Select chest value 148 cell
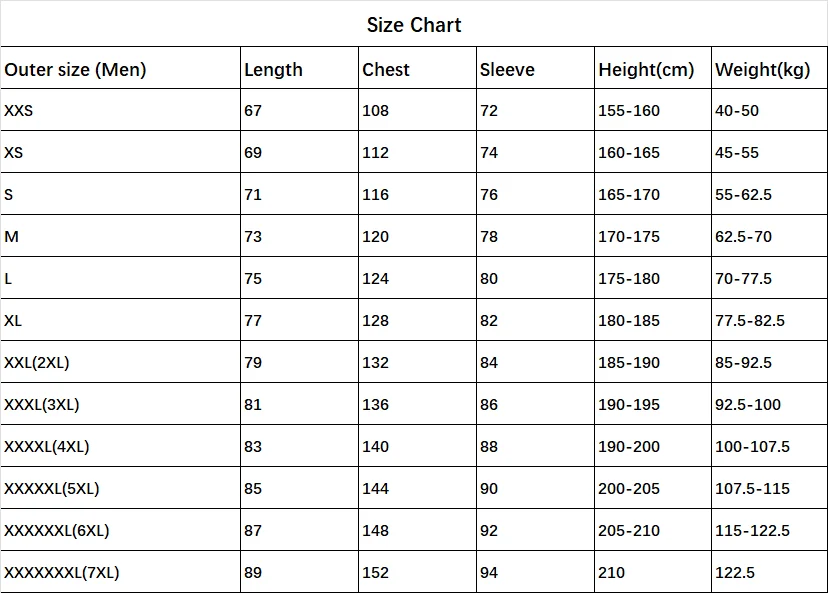Image resolution: width=828 pixels, height=593 pixels. click(376, 530)
